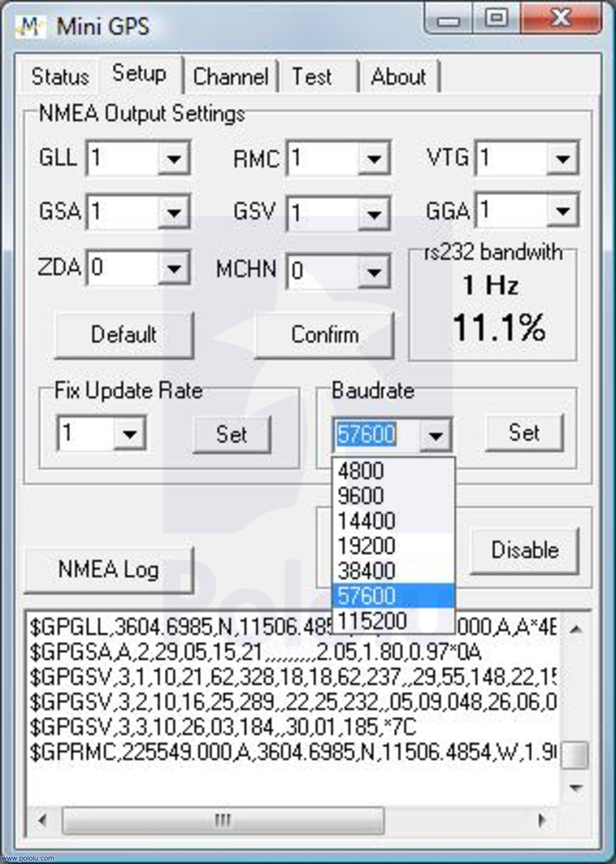The height and width of the screenshot is (864, 616).
Task: Open the NMEA Log
Action: click(x=108, y=570)
